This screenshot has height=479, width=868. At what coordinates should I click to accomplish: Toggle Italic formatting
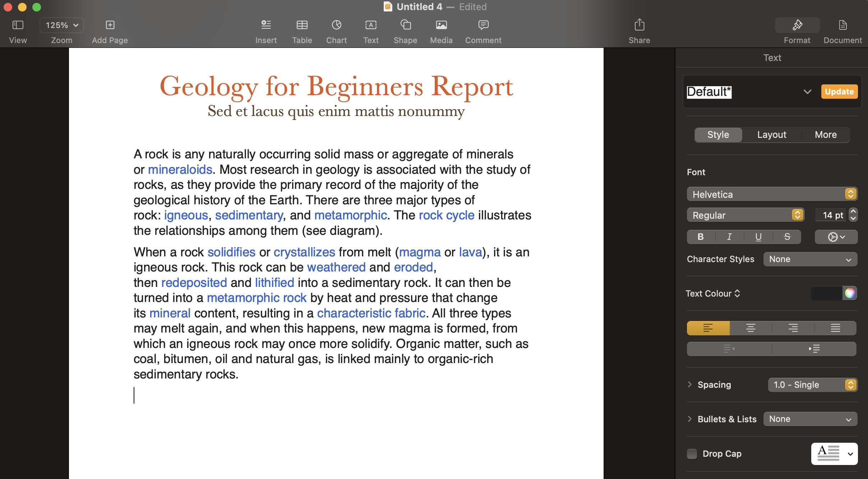[729, 237]
